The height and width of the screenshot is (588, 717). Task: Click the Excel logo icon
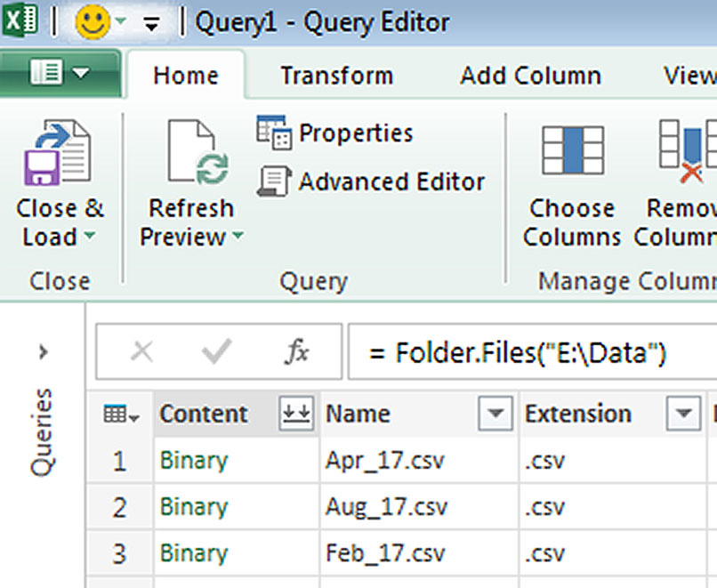click(x=20, y=22)
